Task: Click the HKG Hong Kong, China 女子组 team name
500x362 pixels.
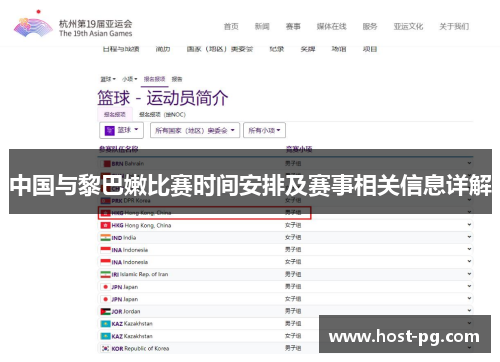Action: (x=141, y=226)
